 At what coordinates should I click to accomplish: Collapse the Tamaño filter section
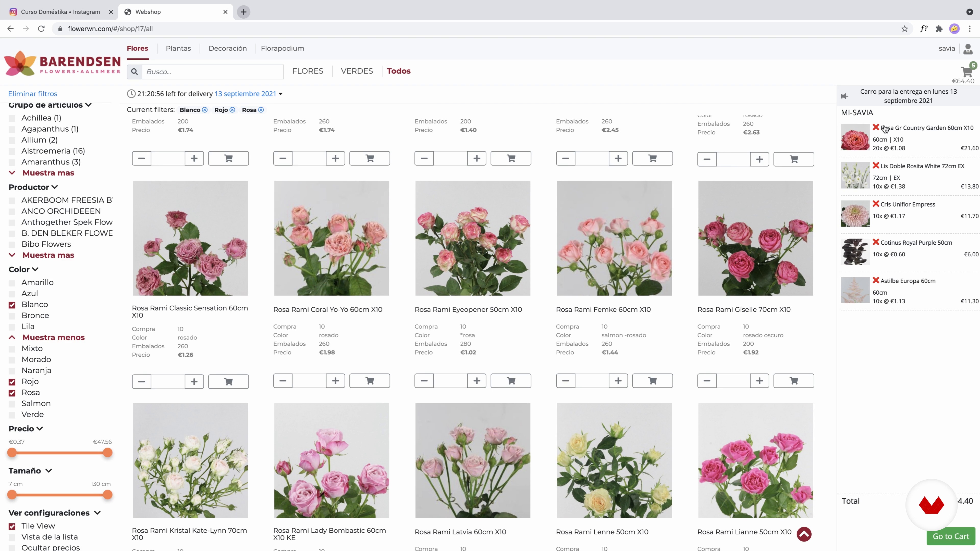(30, 471)
